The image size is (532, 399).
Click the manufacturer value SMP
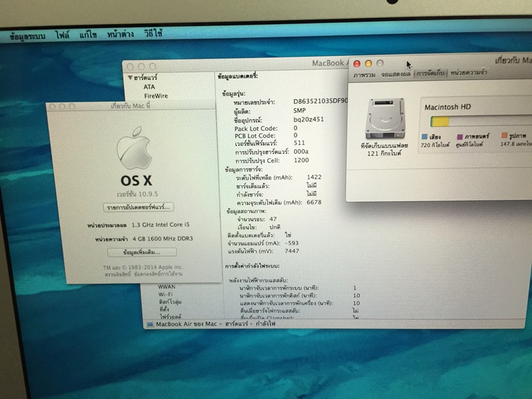[300, 110]
